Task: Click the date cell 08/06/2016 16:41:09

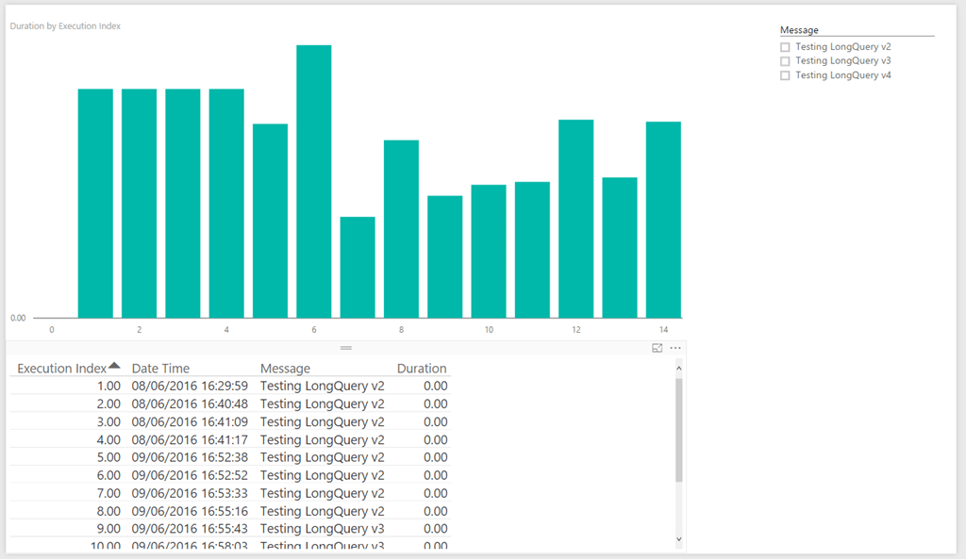Action: tap(190, 422)
